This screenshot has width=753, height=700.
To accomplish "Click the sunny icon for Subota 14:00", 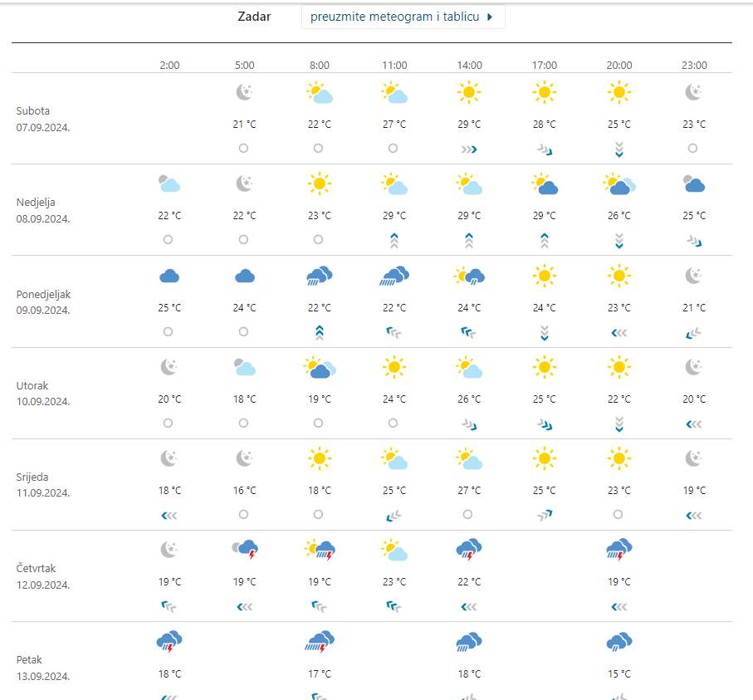I will click(x=469, y=92).
